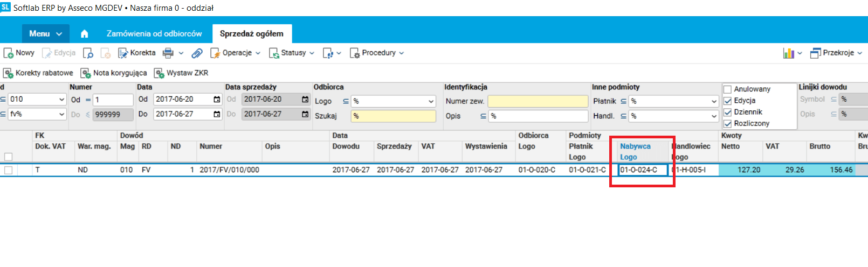
Task: Click the Numer Od input field
Action: (113, 100)
